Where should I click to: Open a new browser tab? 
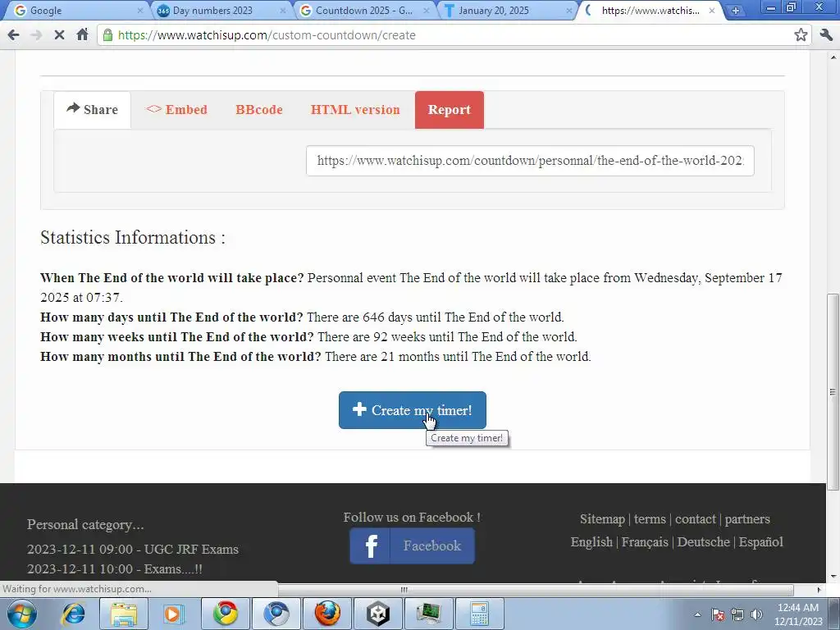tap(736, 10)
